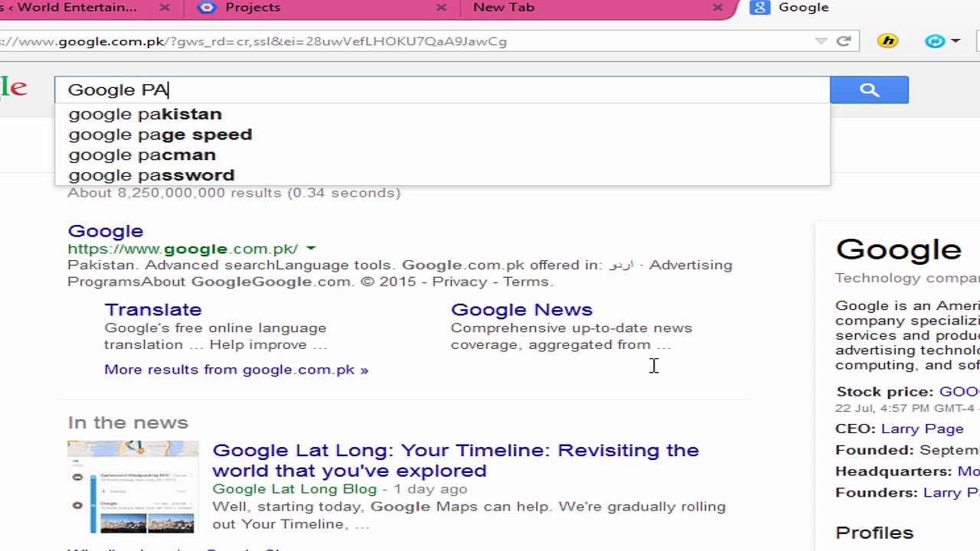Click the blue circular sync toolbar icon
The height and width of the screenshot is (551, 980).
coord(935,41)
